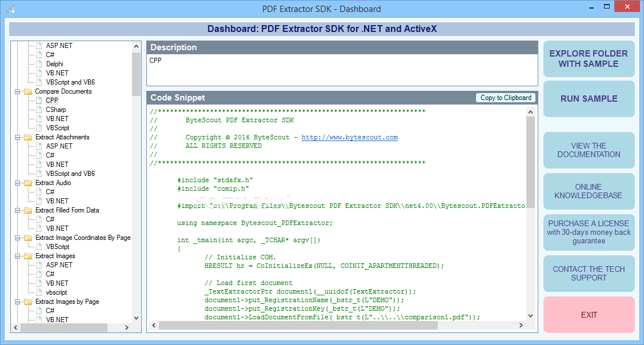The height and width of the screenshot is (345, 644).
Task: Click the ASP.NET file icon under Extract Attachments
Action: 39,146
